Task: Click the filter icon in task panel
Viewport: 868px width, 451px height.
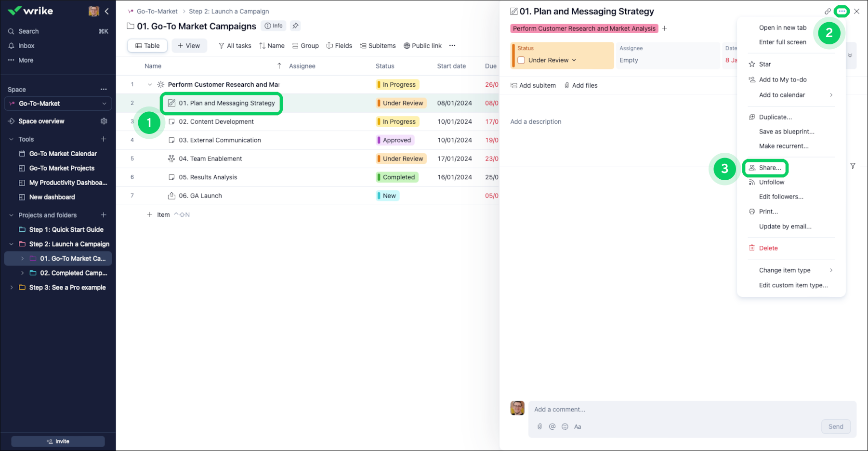Action: [x=853, y=166]
